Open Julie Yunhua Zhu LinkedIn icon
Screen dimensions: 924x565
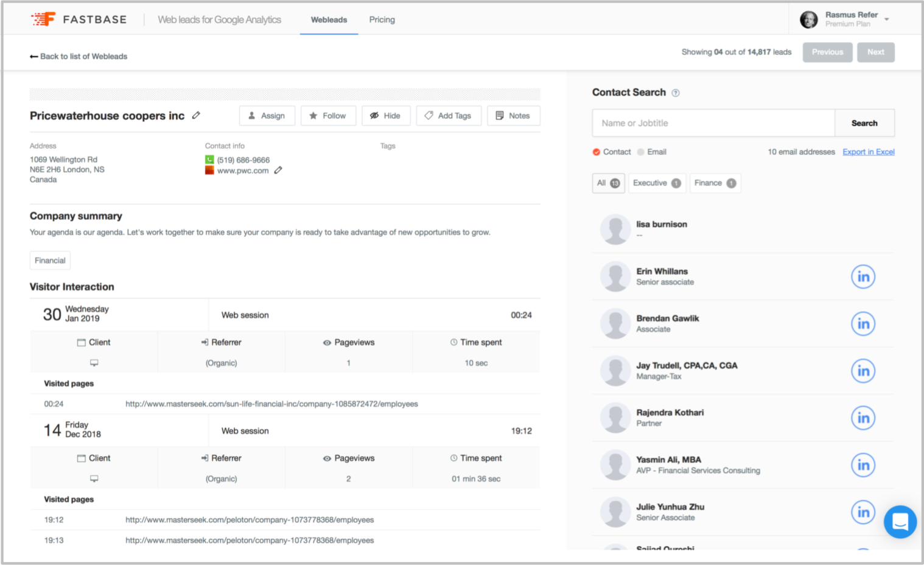coord(863,512)
